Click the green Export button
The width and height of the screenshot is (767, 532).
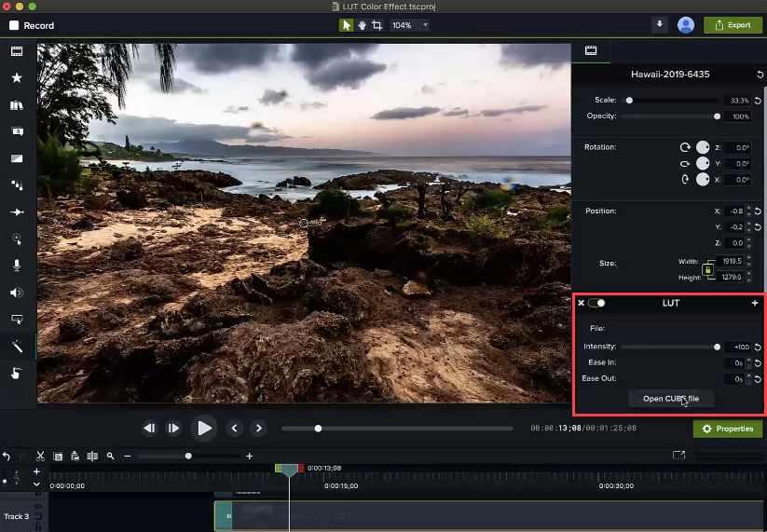pyautogui.click(x=733, y=25)
